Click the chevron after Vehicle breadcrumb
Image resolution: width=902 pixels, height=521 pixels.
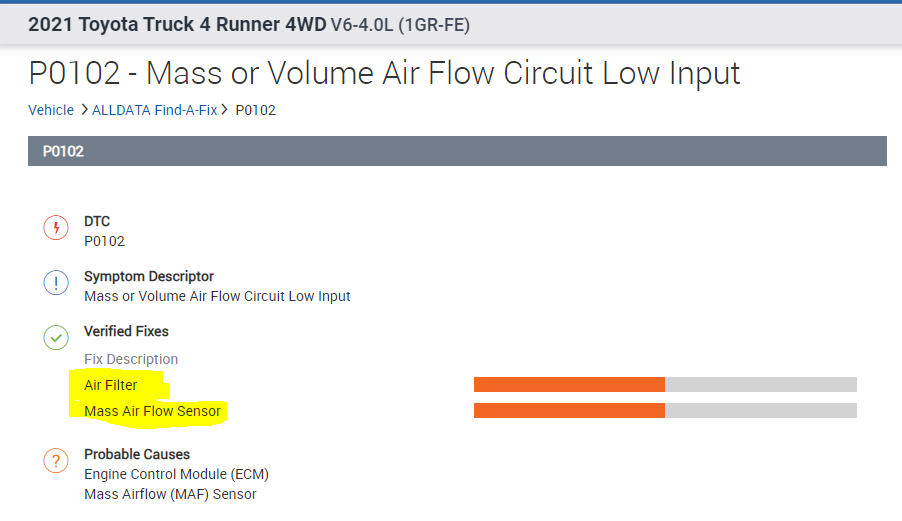83,110
